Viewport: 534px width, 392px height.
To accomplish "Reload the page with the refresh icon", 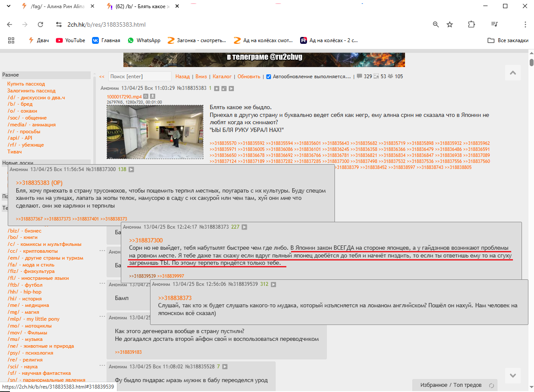I will click(40, 24).
